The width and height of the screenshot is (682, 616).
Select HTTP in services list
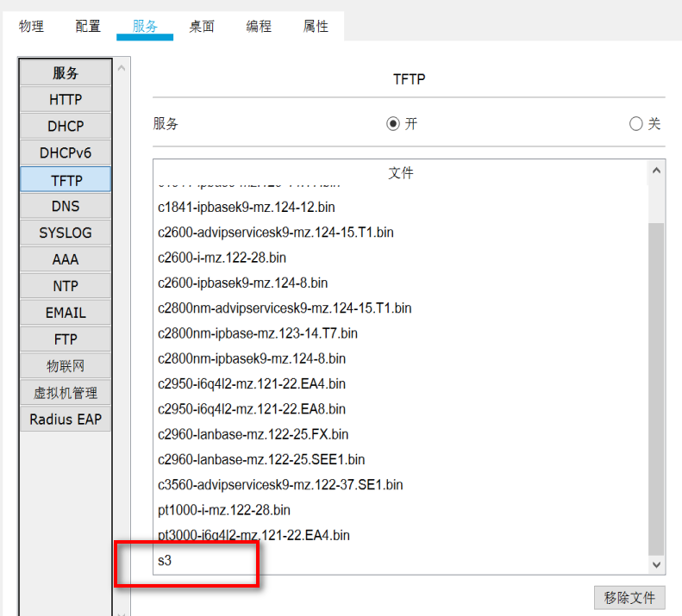66,100
